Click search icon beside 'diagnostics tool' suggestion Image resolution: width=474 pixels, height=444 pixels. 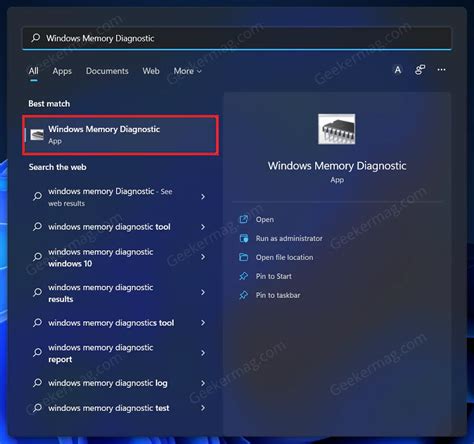pos(37,323)
